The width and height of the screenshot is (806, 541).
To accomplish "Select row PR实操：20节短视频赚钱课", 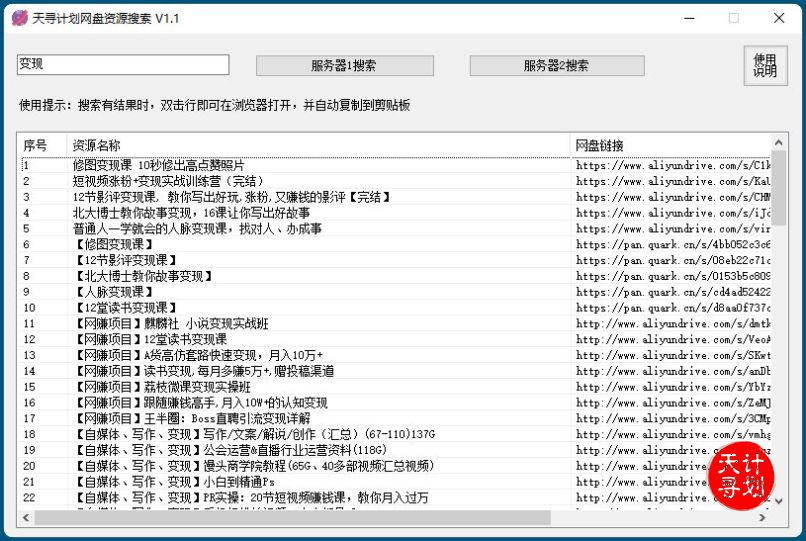I will 396,498.
